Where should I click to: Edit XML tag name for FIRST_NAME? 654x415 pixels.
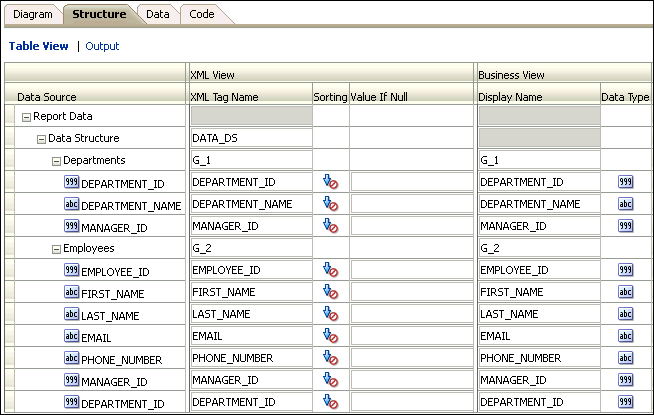[x=252, y=292]
